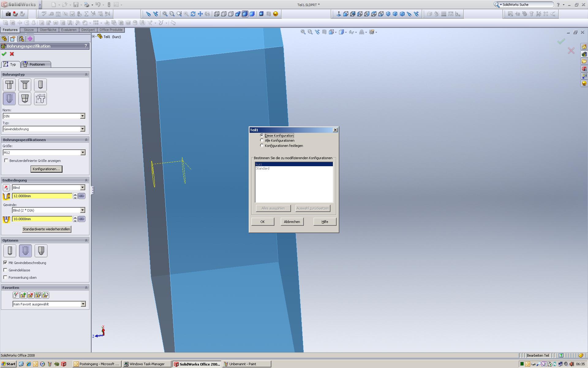Enable Formsenkung oben checkbox

5,278
